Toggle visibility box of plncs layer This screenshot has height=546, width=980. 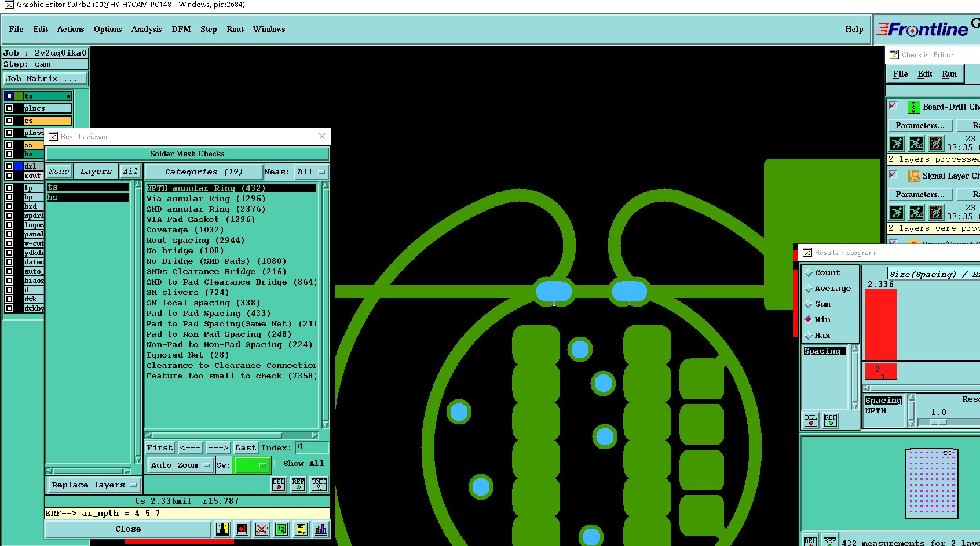(x=9, y=108)
